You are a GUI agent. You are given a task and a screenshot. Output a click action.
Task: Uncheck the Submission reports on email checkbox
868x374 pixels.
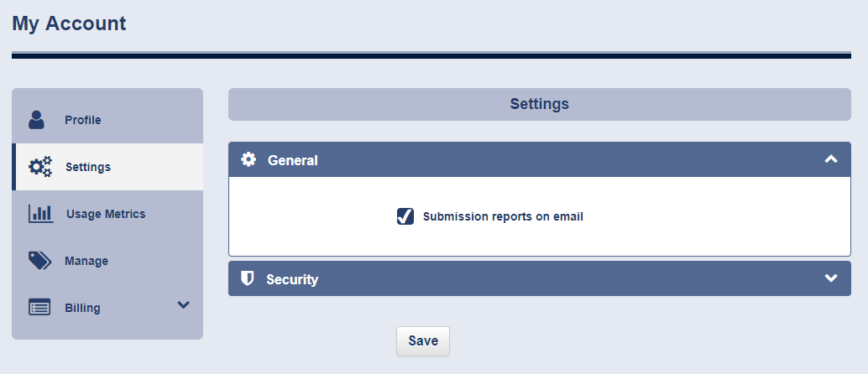[x=405, y=216]
